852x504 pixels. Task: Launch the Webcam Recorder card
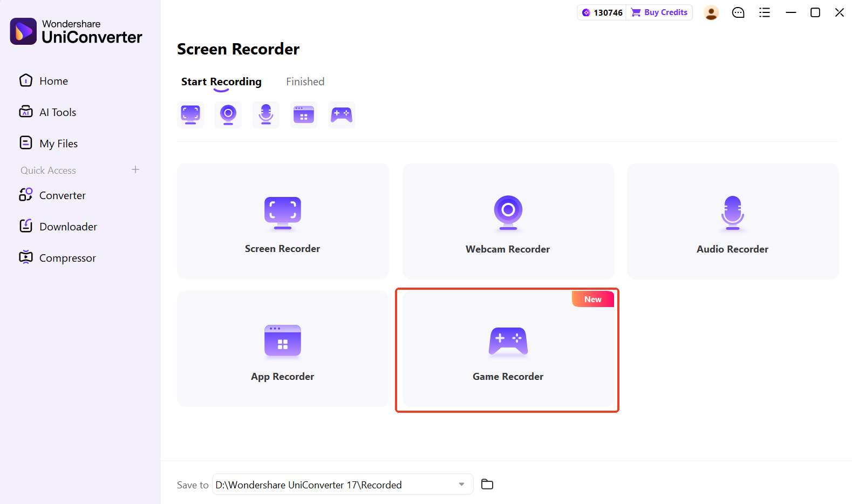tap(508, 221)
